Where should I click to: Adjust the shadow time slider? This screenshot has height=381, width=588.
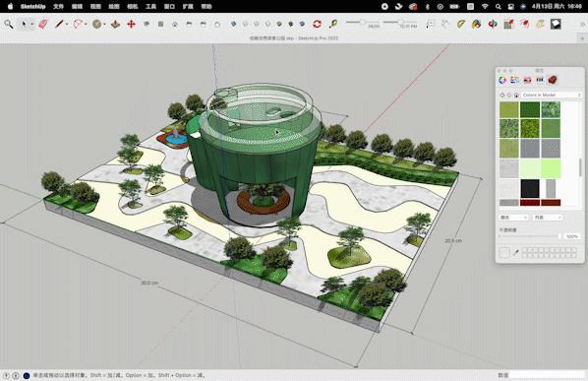coord(400,22)
